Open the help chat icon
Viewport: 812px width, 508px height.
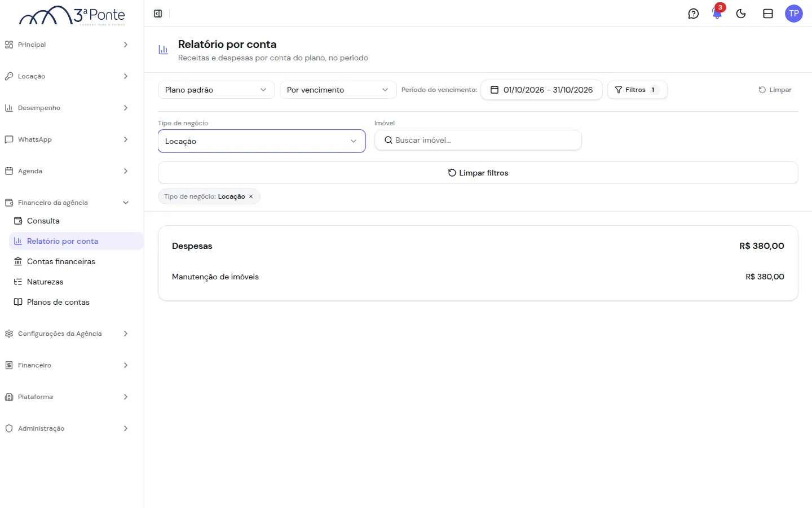coord(694,14)
